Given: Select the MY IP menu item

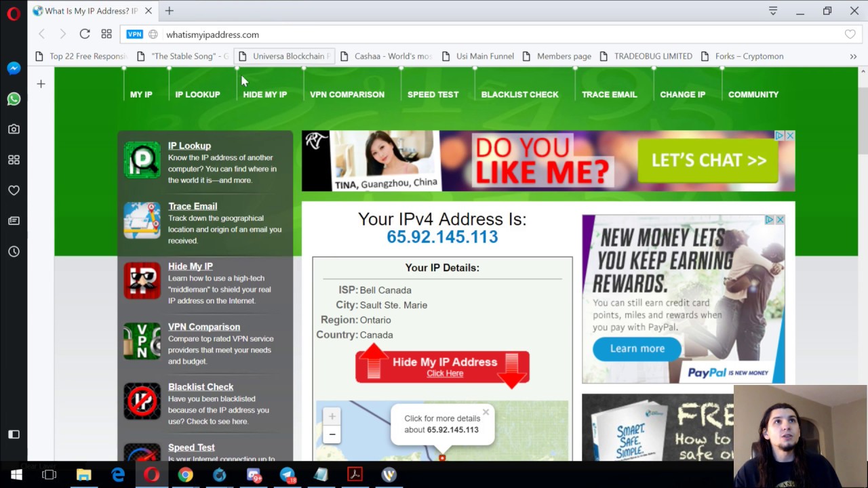Looking at the screenshot, I should pyautogui.click(x=141, y=94).
